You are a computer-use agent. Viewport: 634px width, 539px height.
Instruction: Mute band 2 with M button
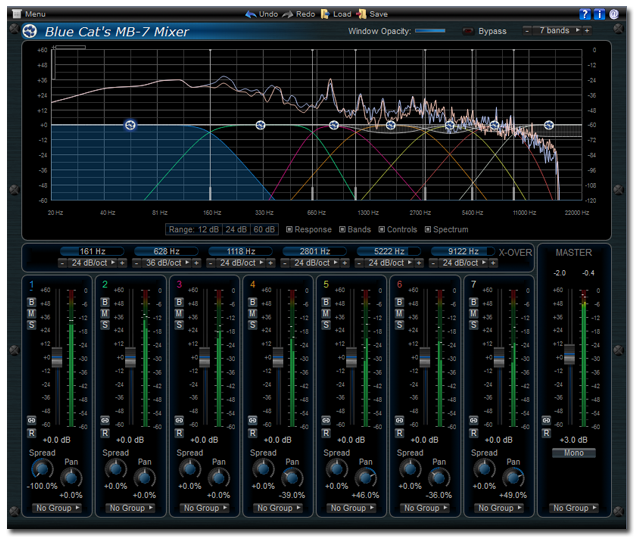tap(105, 313)
